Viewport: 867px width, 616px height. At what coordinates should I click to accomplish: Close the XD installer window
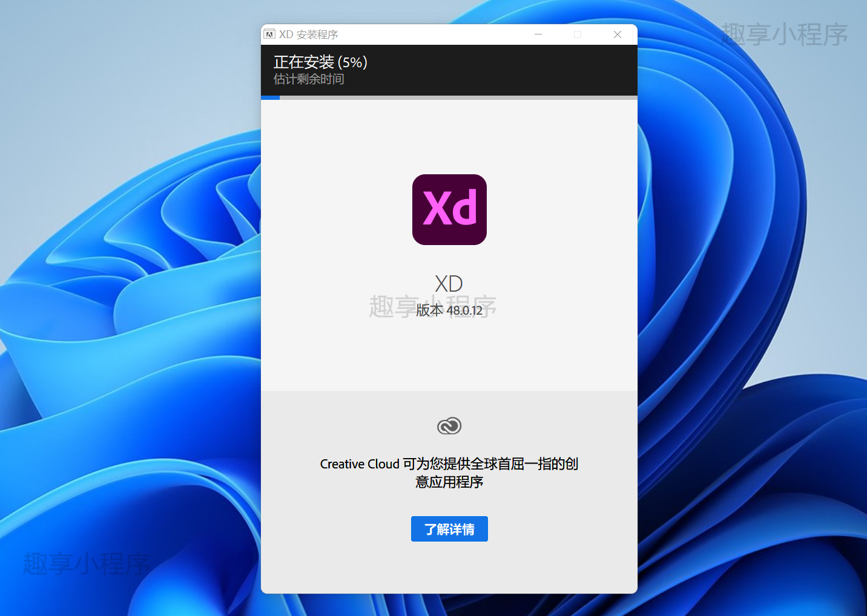(x=618, y=34)
